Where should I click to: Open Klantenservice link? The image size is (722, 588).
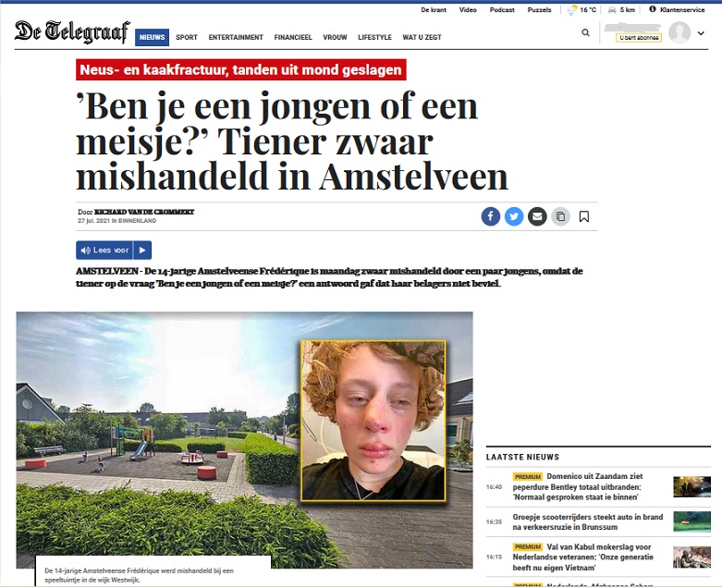(677, 9)
